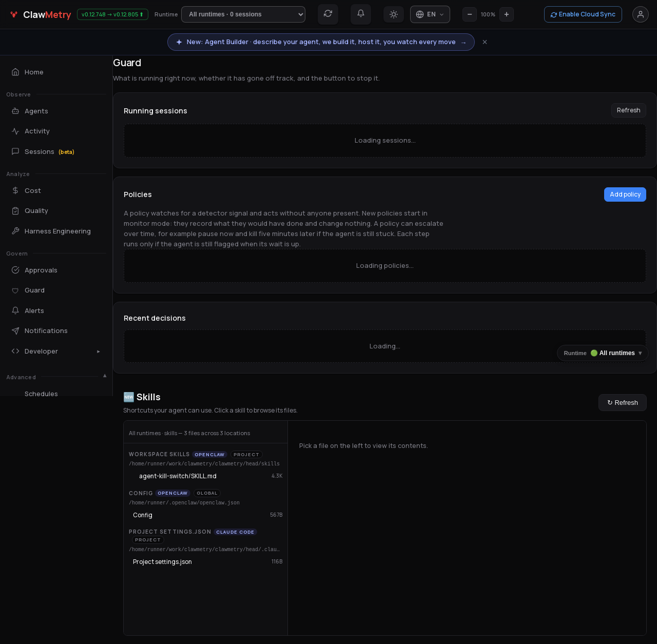Viewport: 657px width, 644px height.
Task: Open the user account avatar icon
Action: (x=641, y=14)
